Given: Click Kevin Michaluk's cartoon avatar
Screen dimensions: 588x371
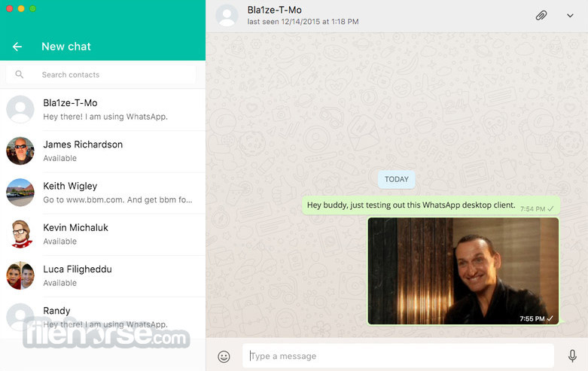Looking at the screenshot, I should click(20, 234).
